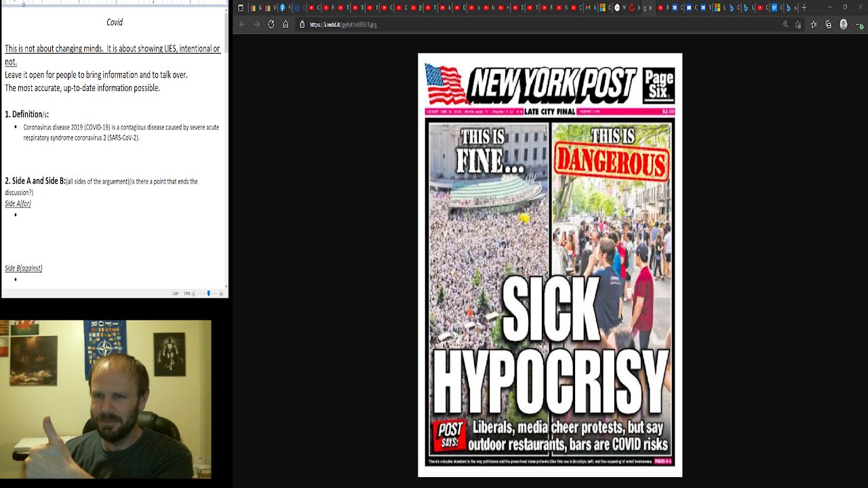Click the Word horizontal ruler
Viewport: 868px width, 488px height.
[114, 3]
